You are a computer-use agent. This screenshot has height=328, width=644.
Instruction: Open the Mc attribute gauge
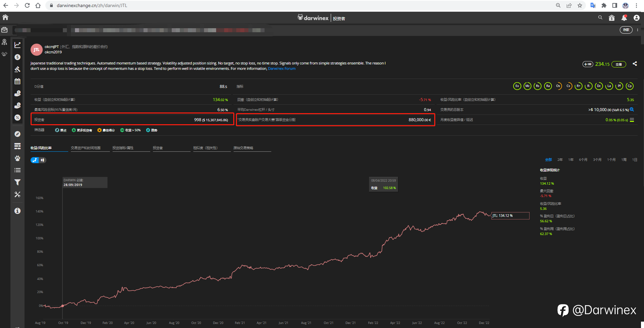[527, 86]
